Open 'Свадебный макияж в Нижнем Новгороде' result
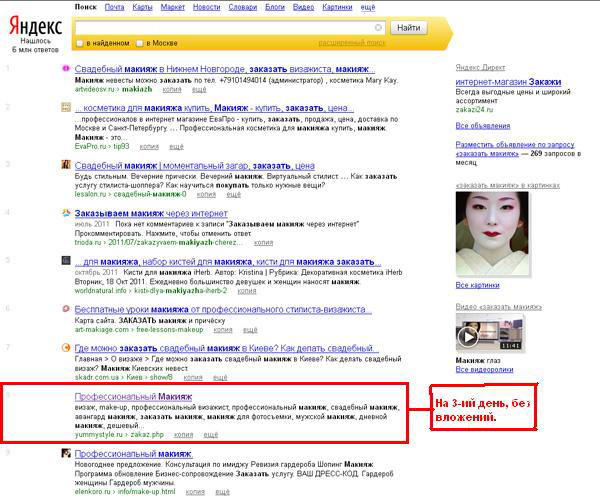 tap(225, 69)
